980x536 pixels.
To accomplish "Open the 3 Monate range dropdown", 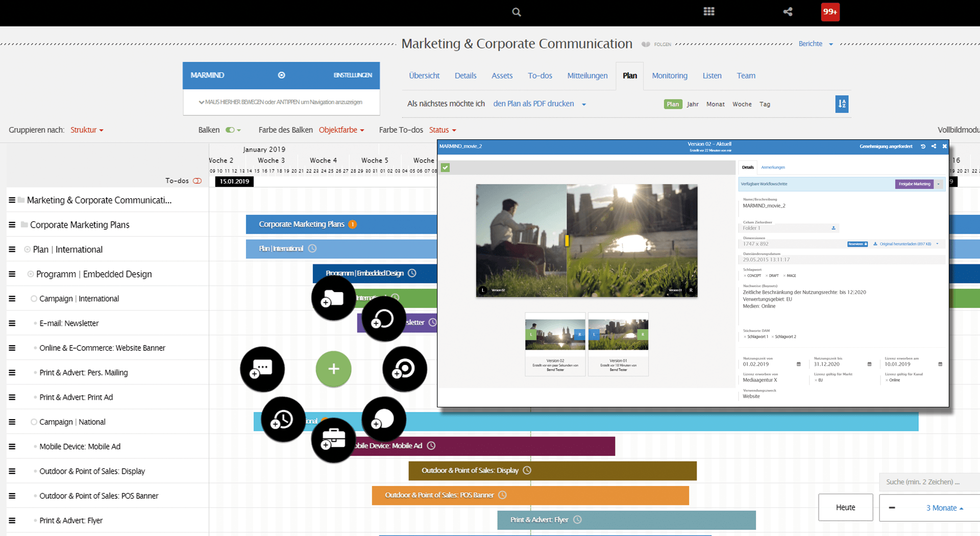I will coord(945,508).
